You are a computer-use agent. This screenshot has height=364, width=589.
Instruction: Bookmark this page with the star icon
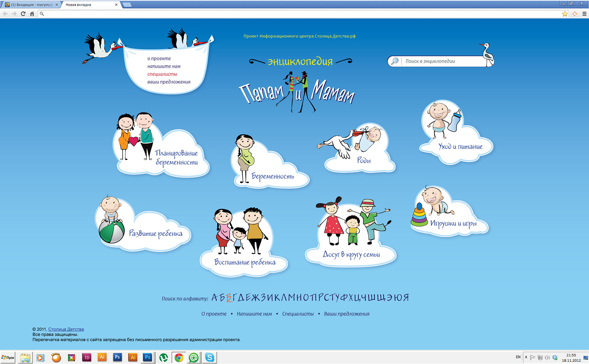[565, 14]
